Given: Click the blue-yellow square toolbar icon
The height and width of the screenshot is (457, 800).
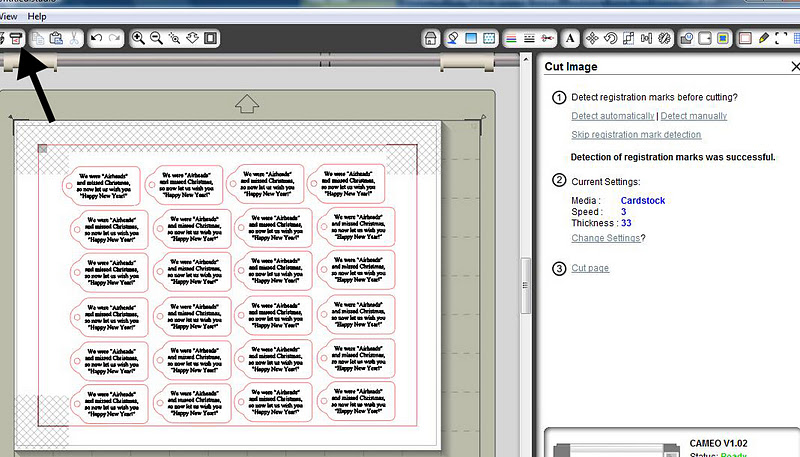Looking at the screenshot, I should pos(723,38).
